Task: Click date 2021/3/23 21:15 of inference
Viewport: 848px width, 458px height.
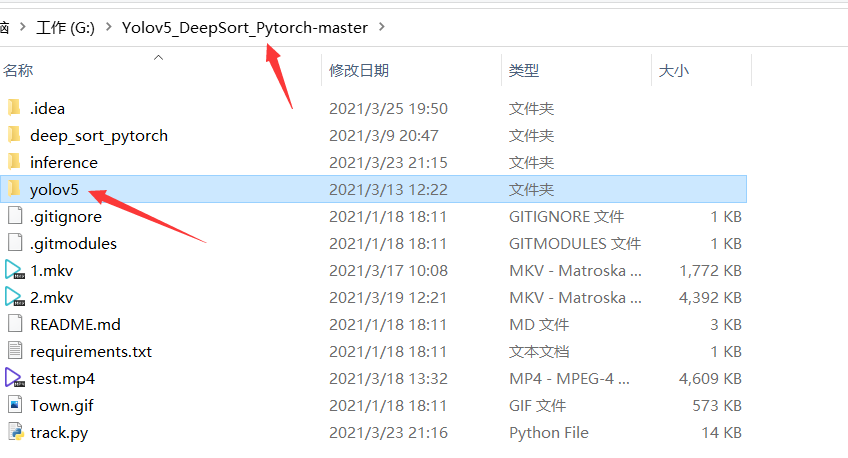Action: 388,163
